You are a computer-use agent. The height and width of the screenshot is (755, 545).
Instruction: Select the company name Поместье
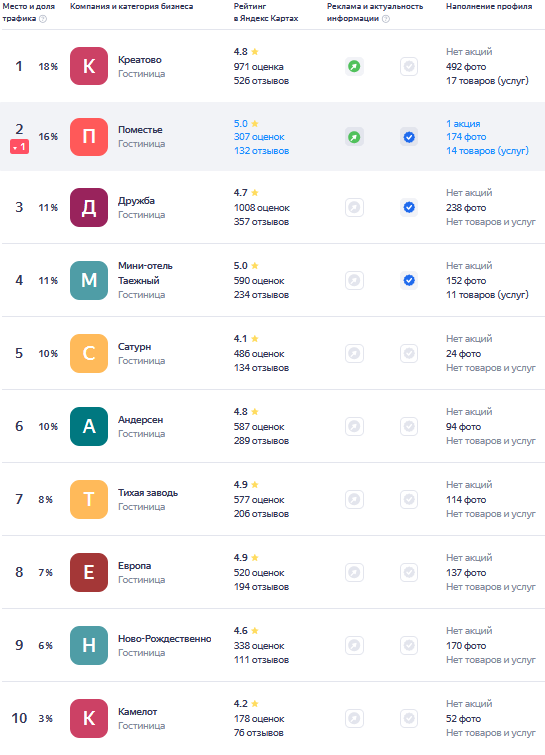(140, 130)
